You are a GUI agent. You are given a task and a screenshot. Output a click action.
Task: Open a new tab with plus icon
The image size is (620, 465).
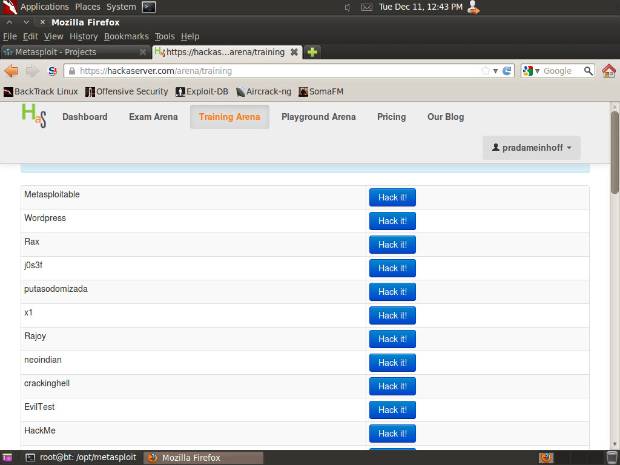pyautogui.click(x=313, y=52)
